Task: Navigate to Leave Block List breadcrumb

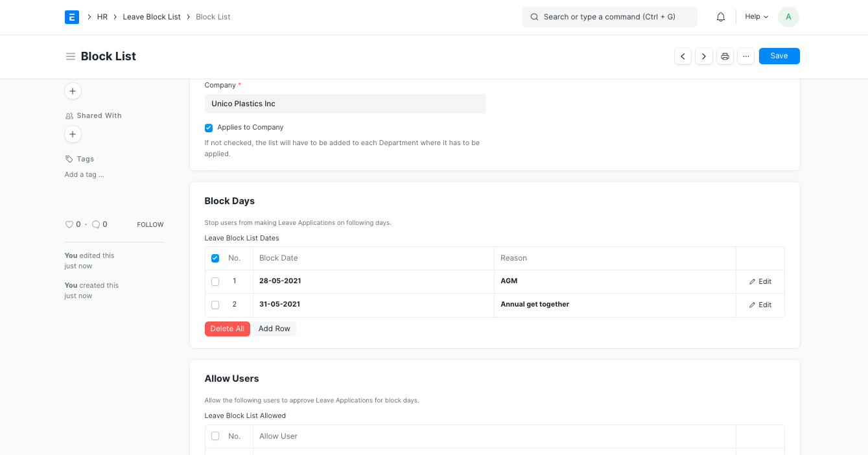Action: click(x=152, y=17)
